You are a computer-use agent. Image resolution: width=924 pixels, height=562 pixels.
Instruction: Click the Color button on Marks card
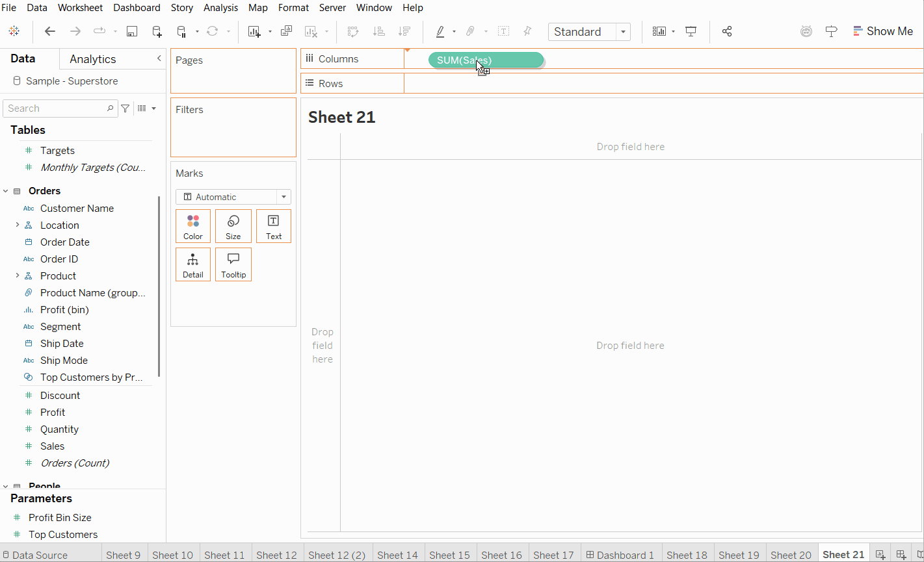(x=193, y=226)
